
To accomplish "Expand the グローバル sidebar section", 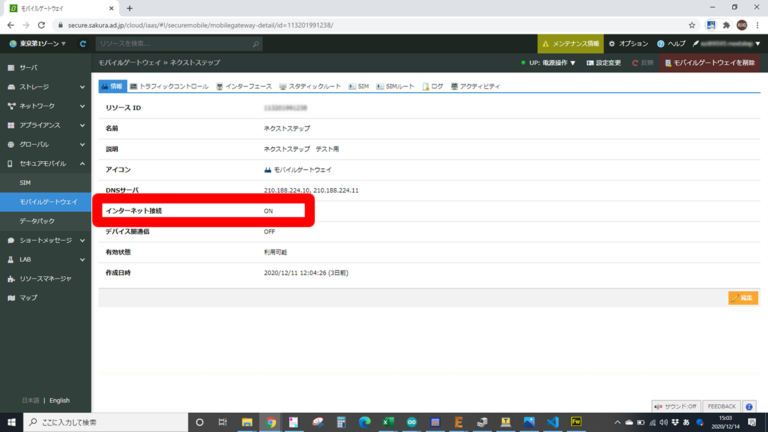I will 45,144.
